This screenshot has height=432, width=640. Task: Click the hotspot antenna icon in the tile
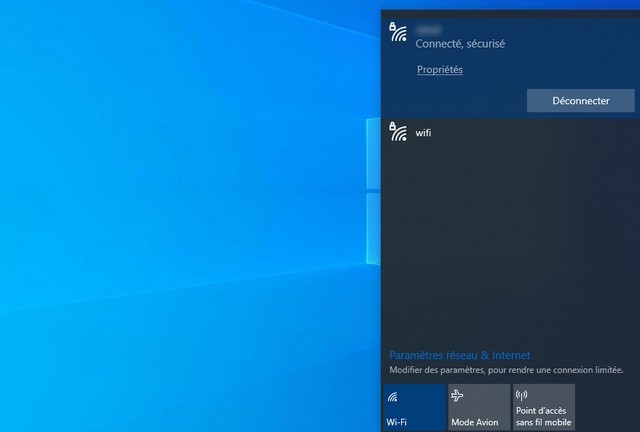coord(521,395)
